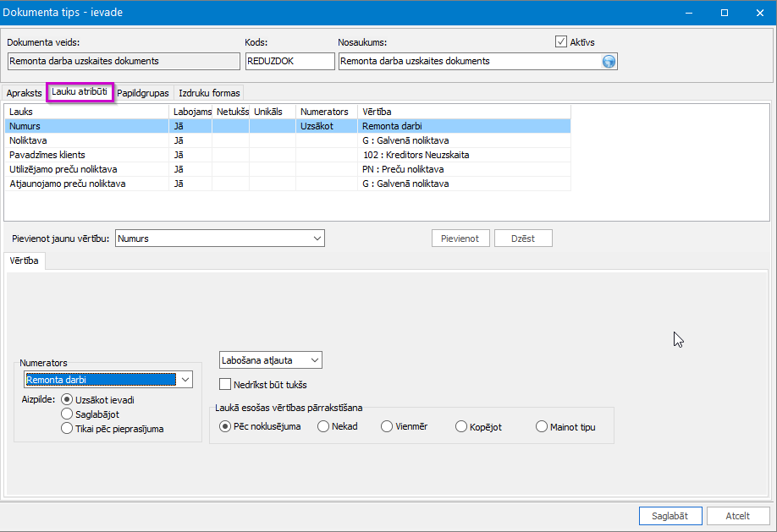Save changes with the Saglabāt button
Image resolution: width=777 pixels, height=532 pixels.
click(670, 516)
